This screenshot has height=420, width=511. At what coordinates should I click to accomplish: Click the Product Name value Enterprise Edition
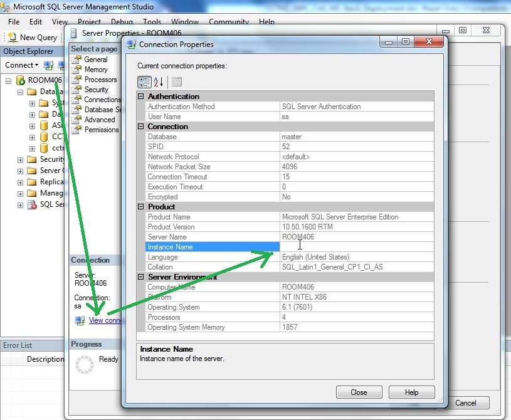click(x=340, y=217)
